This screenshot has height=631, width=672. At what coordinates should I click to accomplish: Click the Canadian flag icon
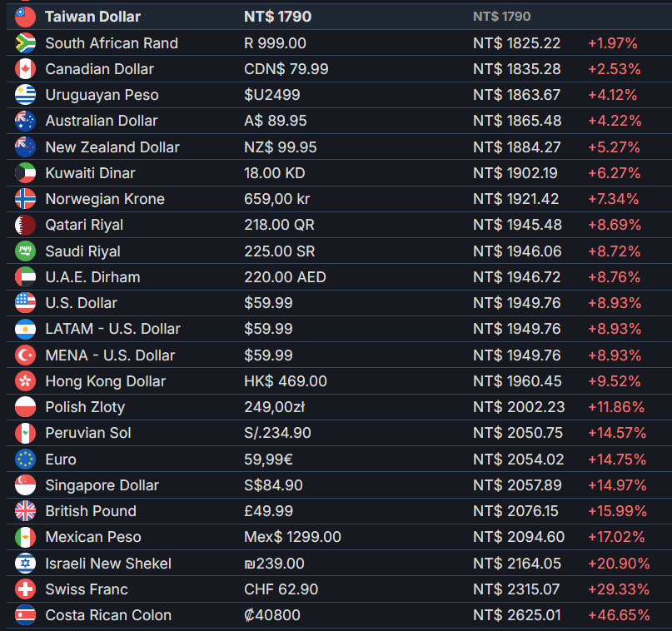25,69
